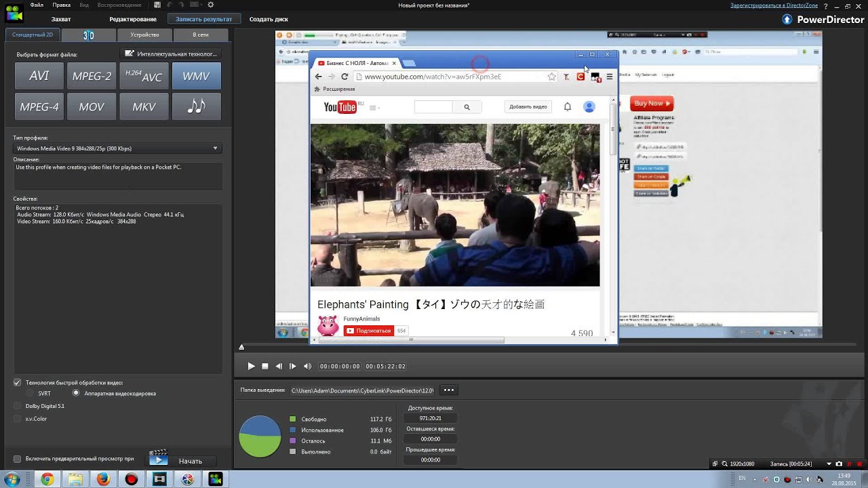Click the Добавить видео button on YouTube
This screenshot has height=488, width=868.
pos(528,106)
